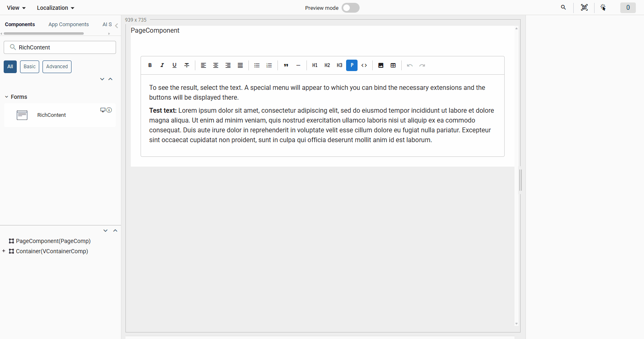
Task: Apply H1 heading style
Action: [315, 65]
